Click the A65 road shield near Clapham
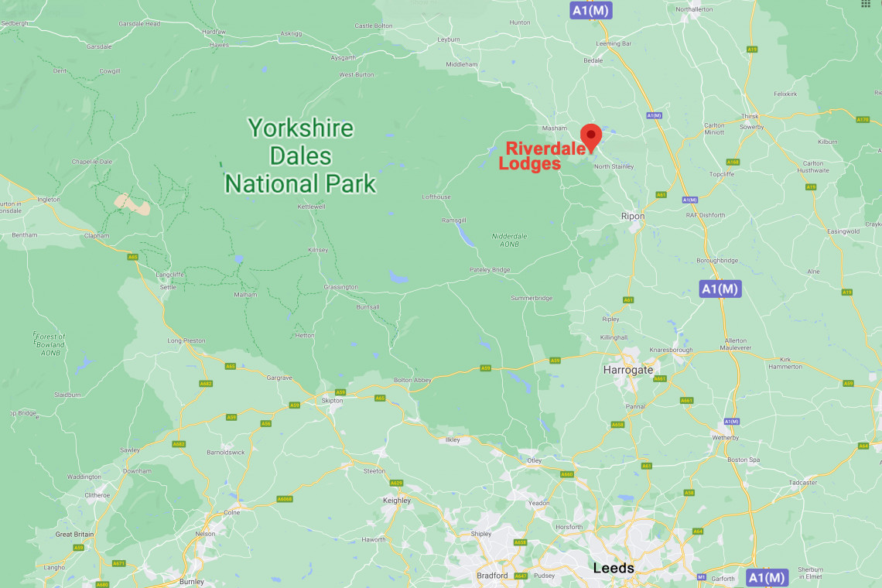882x588 pixels. [x=133, y=257]
